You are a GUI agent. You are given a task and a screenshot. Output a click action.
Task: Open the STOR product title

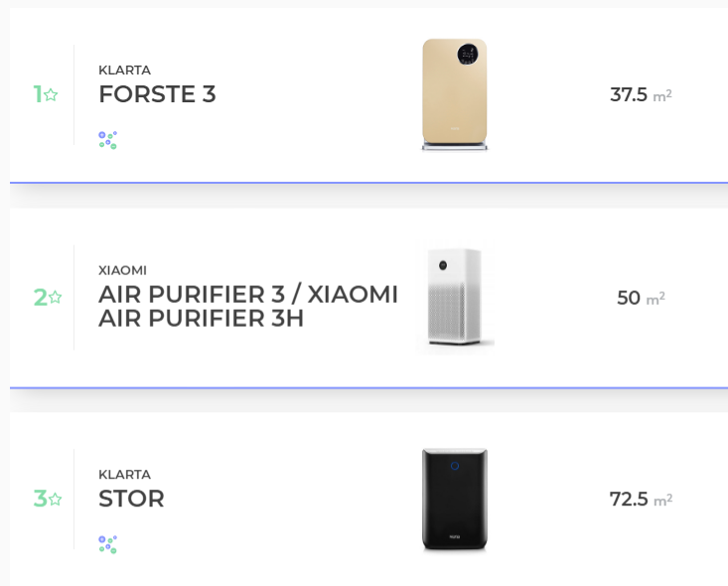[x=131, y=499]
